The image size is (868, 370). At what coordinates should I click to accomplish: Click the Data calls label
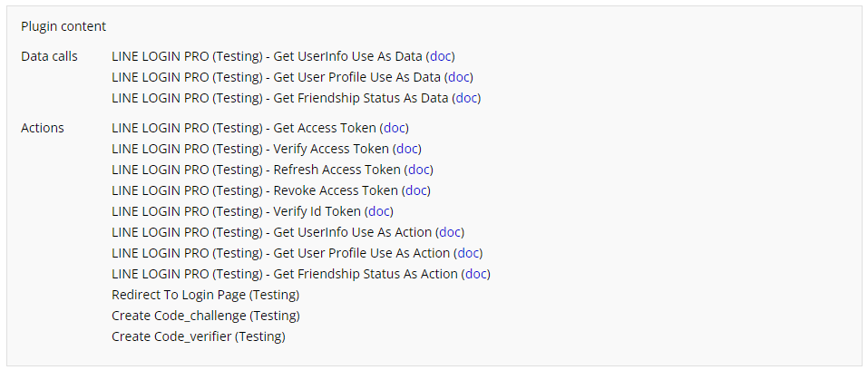(49, 56)
